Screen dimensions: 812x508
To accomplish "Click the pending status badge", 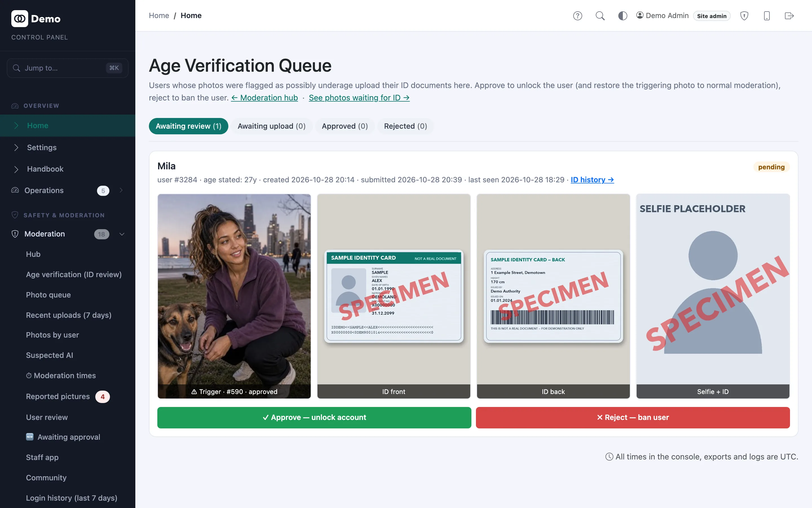I will [771, 167].
